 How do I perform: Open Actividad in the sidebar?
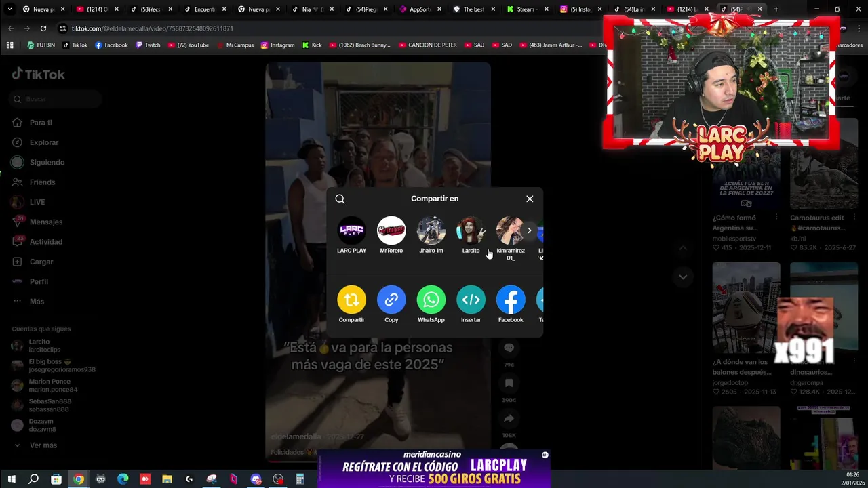[x=46, y=242]
